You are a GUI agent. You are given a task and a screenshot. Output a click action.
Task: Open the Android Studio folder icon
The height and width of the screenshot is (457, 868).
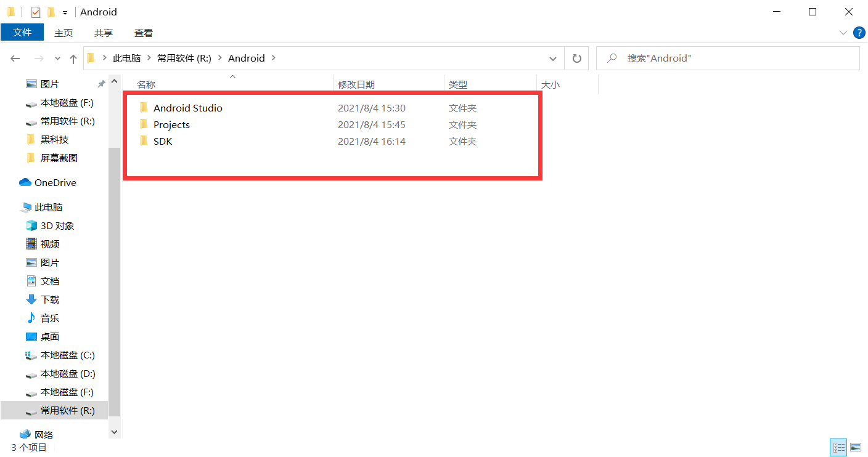(x=144, y=108)
